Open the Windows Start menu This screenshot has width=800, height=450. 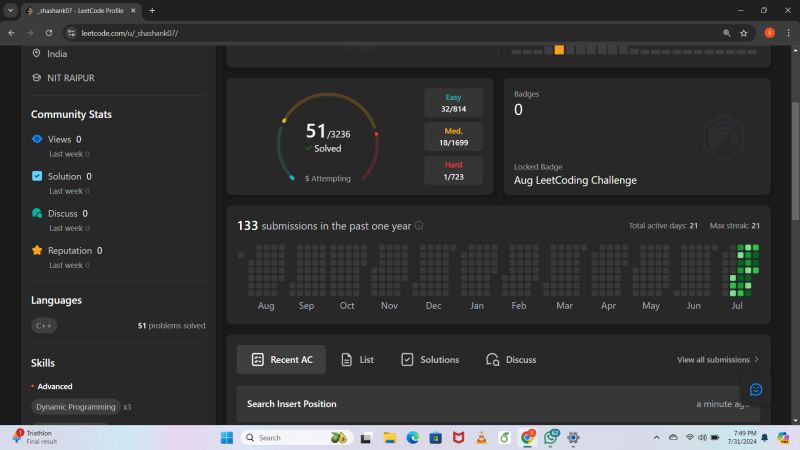(x=227, y=438)
